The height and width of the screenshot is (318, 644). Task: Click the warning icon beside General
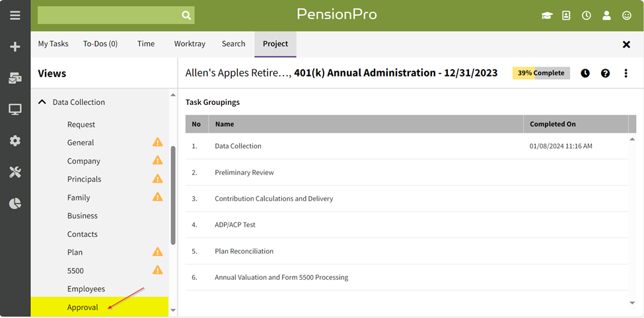(x=158, y=143)
